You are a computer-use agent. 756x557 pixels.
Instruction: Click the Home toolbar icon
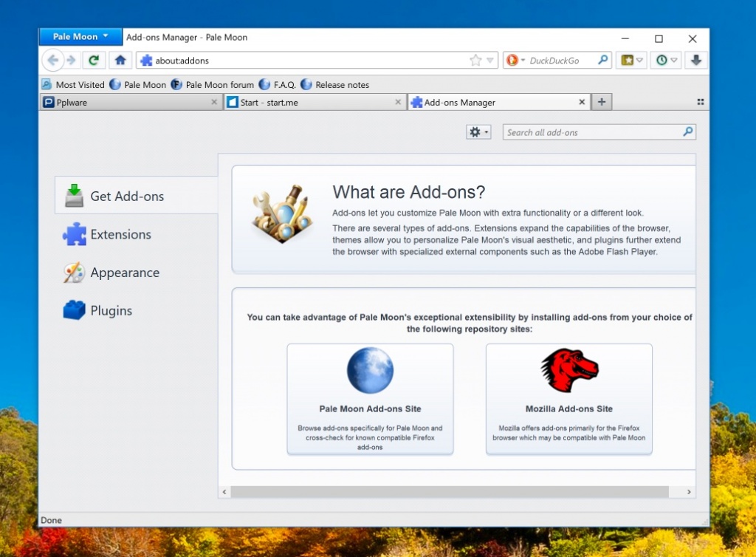tap(120, 60)
